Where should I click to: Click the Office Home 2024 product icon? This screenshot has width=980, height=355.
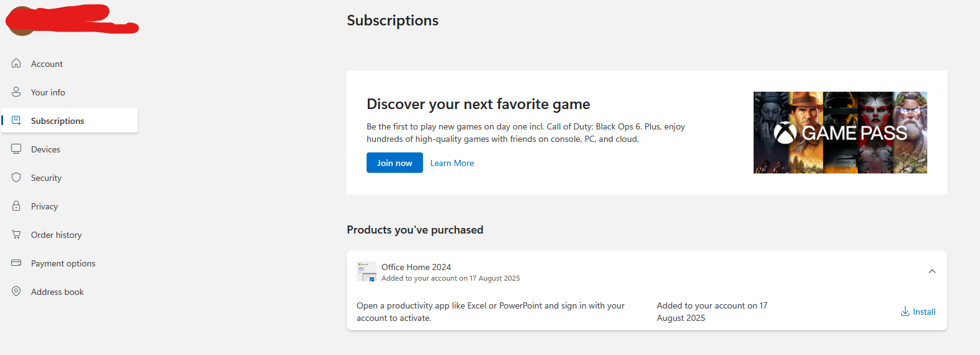pos(367,271)
